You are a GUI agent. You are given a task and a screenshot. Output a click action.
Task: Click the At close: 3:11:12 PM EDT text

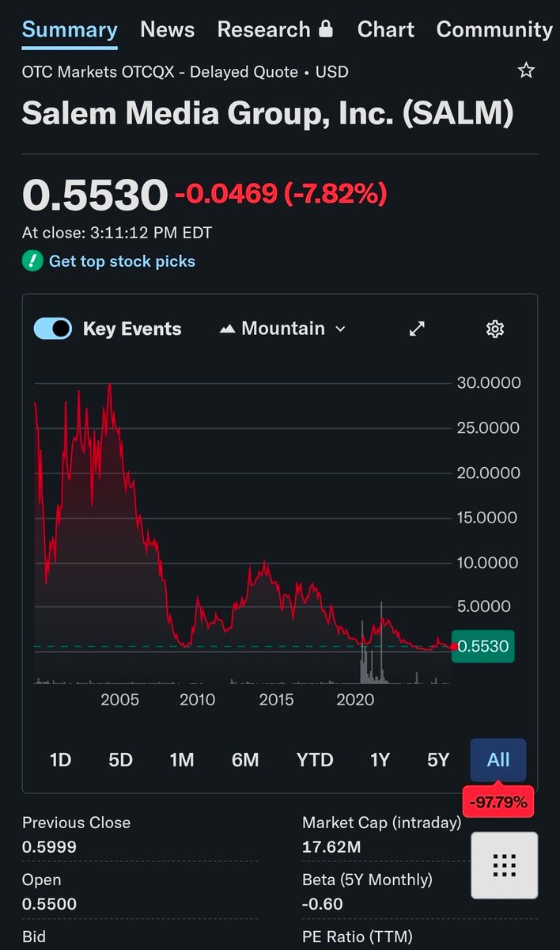tap(117, 234)
